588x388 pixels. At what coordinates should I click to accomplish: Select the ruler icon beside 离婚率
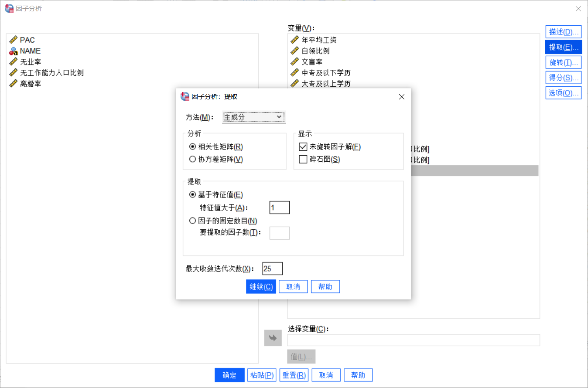pyautogui.click(x=12, y=83)
